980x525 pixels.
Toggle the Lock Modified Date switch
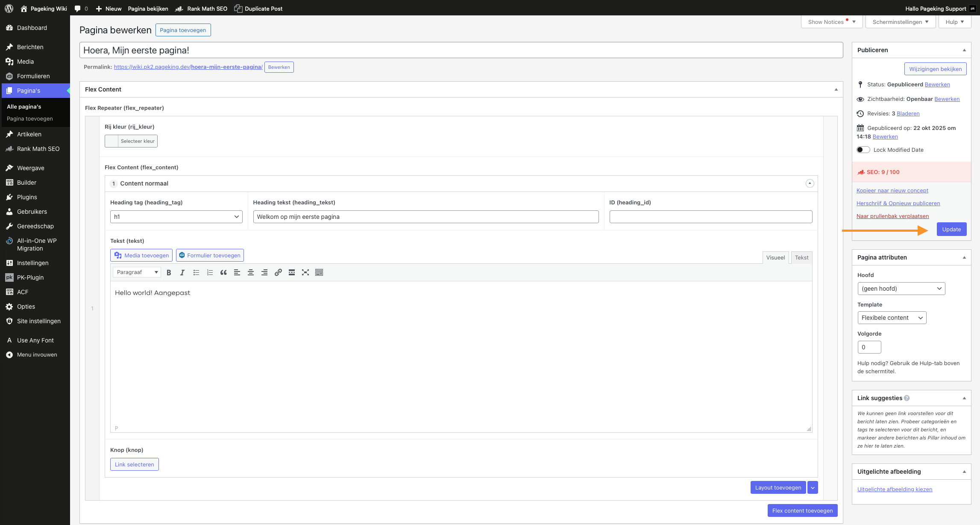[x=863, y=150]
